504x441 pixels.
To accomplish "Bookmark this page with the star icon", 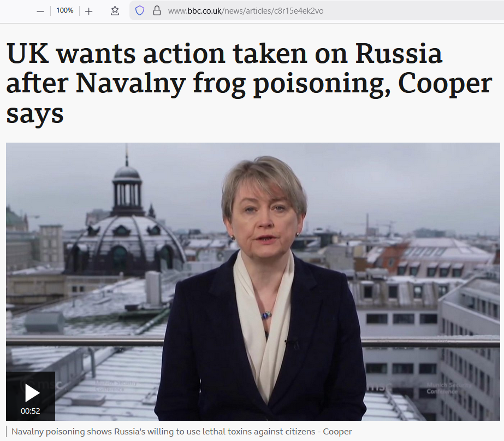I will click(x=115, y=11).
